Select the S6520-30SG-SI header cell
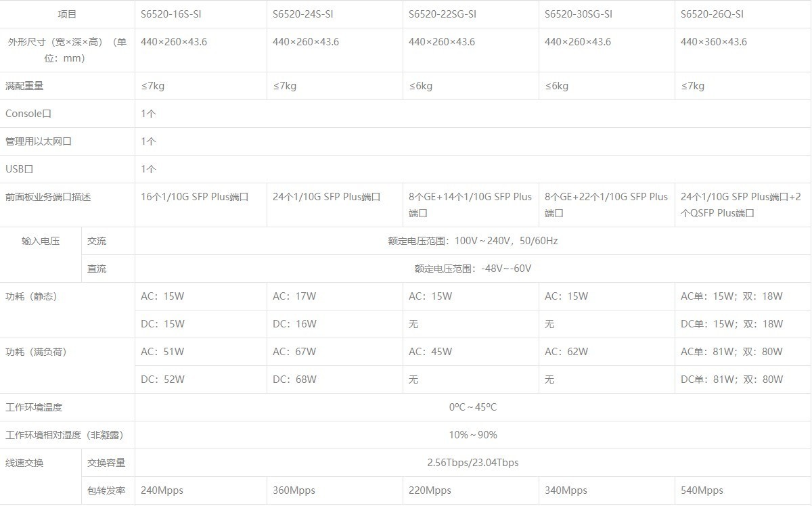The height and width of the screenshot is (506, 812). click(579, 14)
